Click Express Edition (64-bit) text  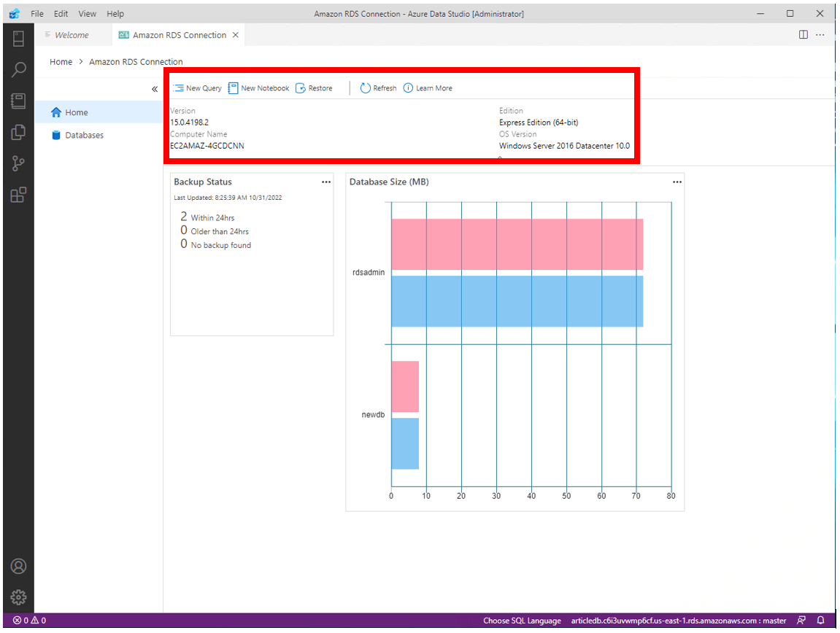point(539,123)
